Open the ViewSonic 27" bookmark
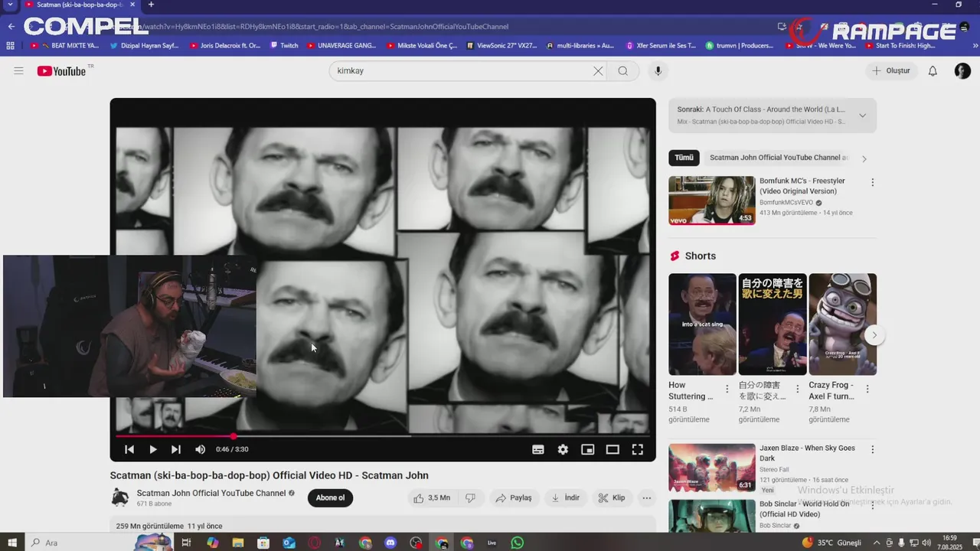 (501, 46)
